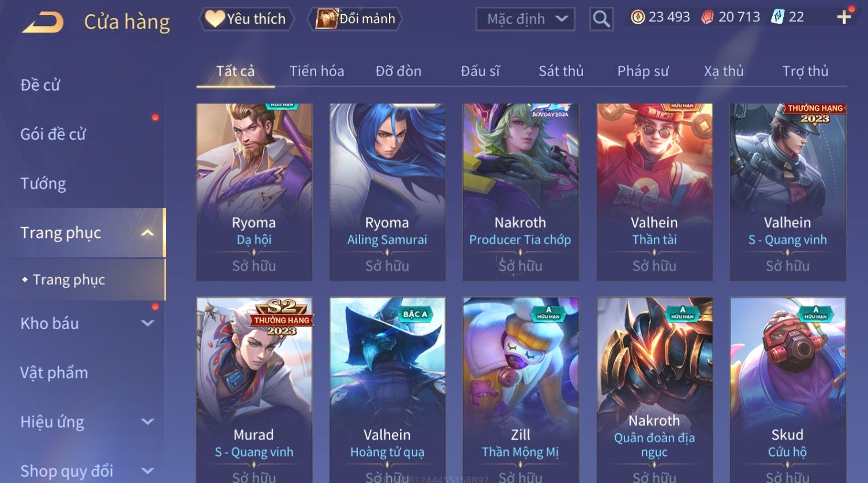868x483 pixels.
Task: Click the heart icon in Yêu thích
Action: click(214, 18)
